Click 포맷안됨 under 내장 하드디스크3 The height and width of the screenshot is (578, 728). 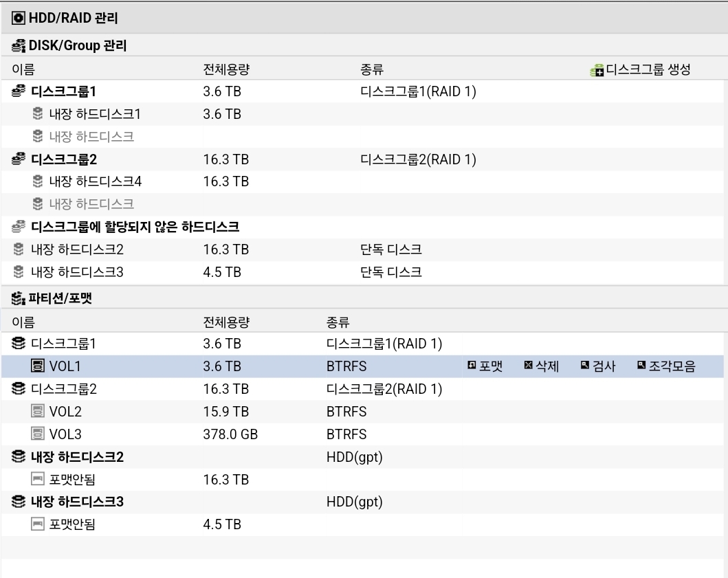pyautogui.click(x=72, y=524)
